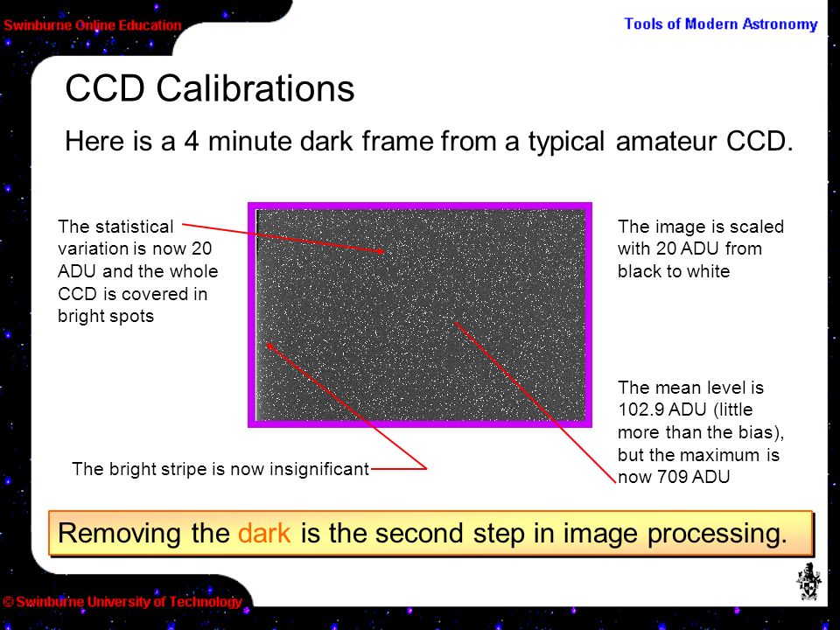840x630 pixels.
Task: Click the orange word 'dark' in banner
Action: tap(264, 533)
